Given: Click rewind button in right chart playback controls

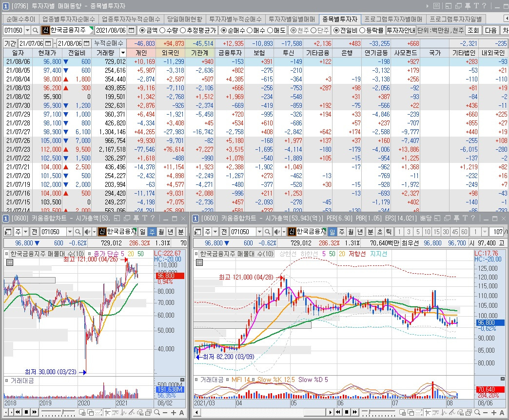Looking at the screenshot, I should pos(338,412).
